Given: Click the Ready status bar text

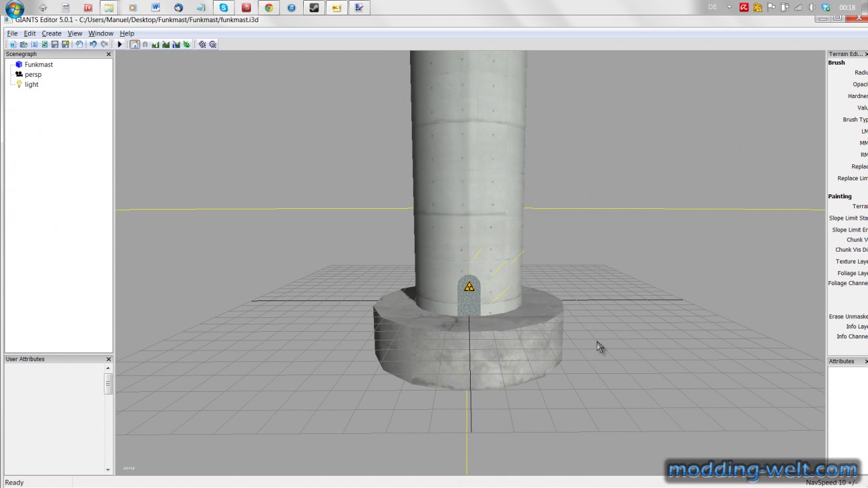Looking at the screenshot, I should [14, 483].
